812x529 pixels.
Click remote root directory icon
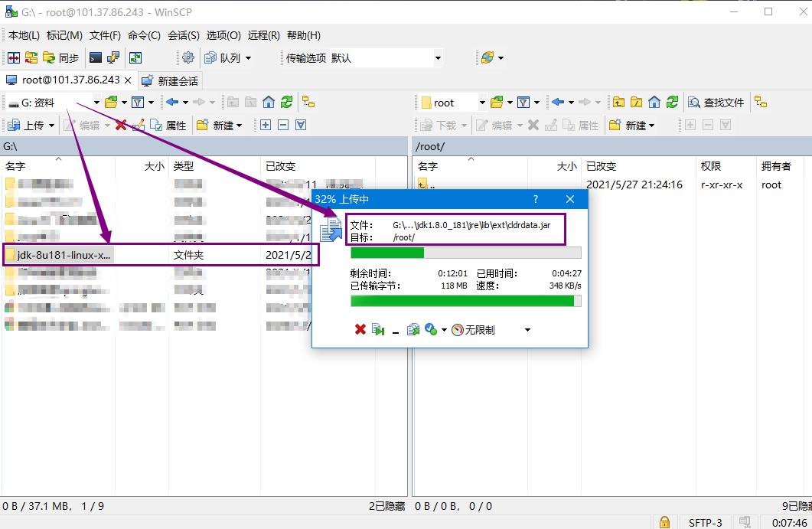pyautogui.click(x=637, y=102)
